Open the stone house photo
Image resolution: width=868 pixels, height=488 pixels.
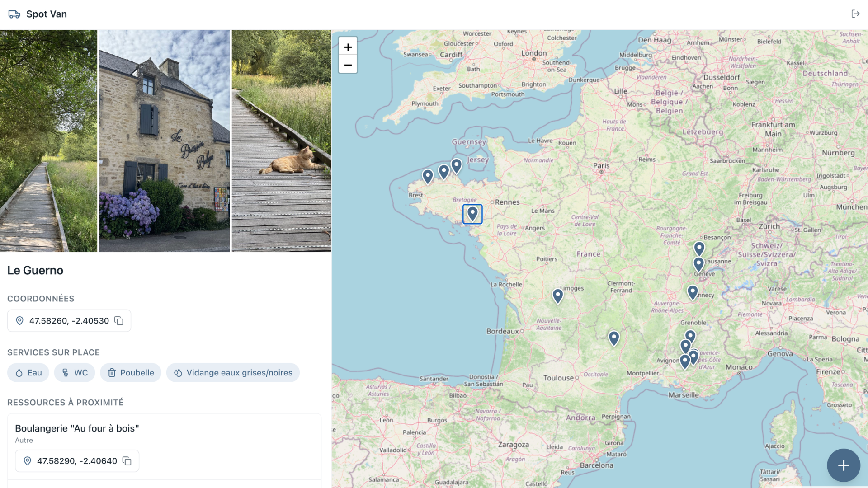pos(165,141)
